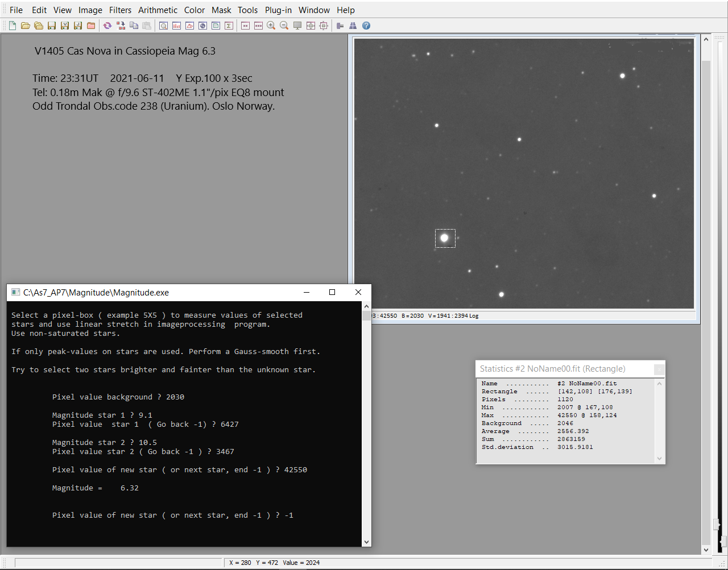Open the histogram bar chart tool icon
This screenshot has height=570, width=728.
click(x=177, y=26)
